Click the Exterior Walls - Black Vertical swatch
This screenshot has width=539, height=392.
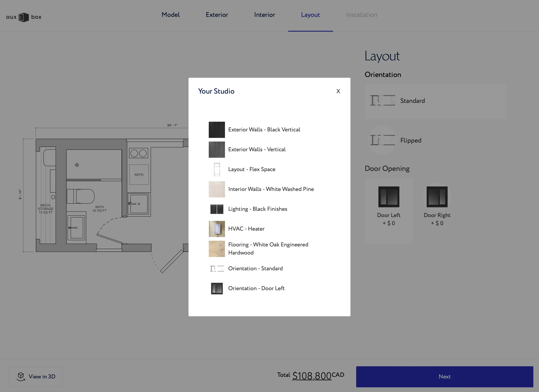(x=217, y=130)
